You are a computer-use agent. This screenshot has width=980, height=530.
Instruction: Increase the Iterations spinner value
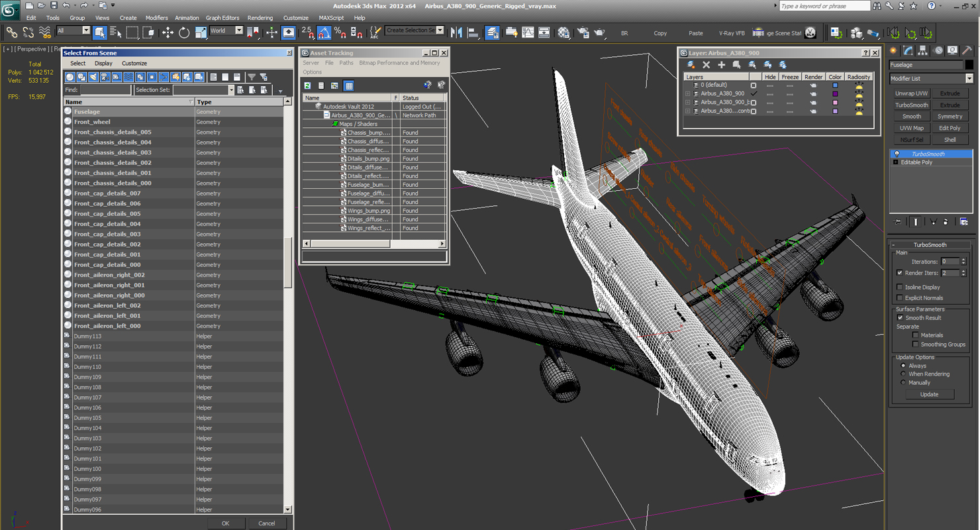tap(963, 260)
